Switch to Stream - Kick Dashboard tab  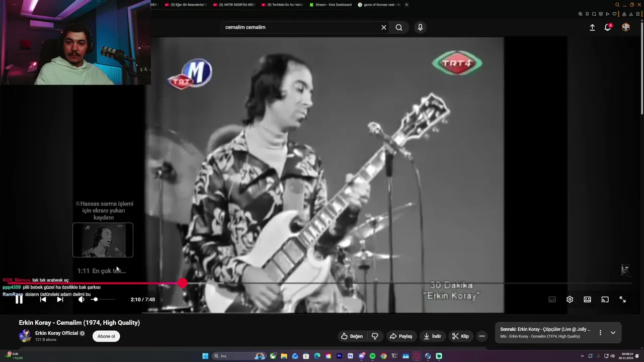coord(330,5)
